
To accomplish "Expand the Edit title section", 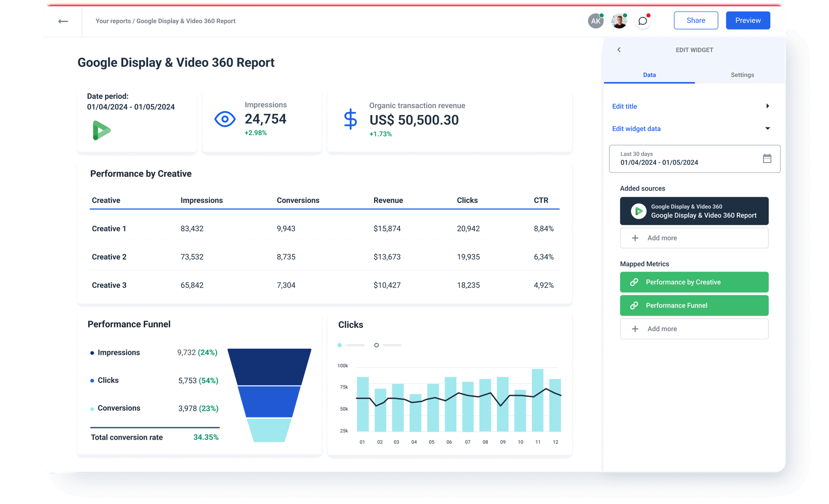I will pyautogui.click(x=768, y=106).
